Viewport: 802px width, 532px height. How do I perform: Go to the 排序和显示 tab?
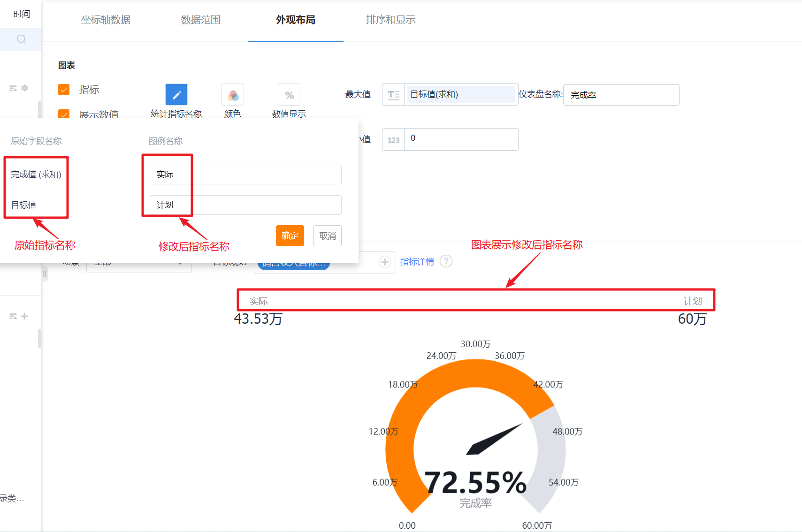(390, 20)
